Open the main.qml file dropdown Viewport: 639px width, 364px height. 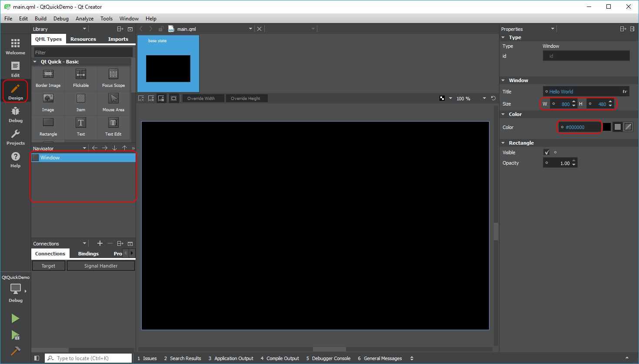250,29
